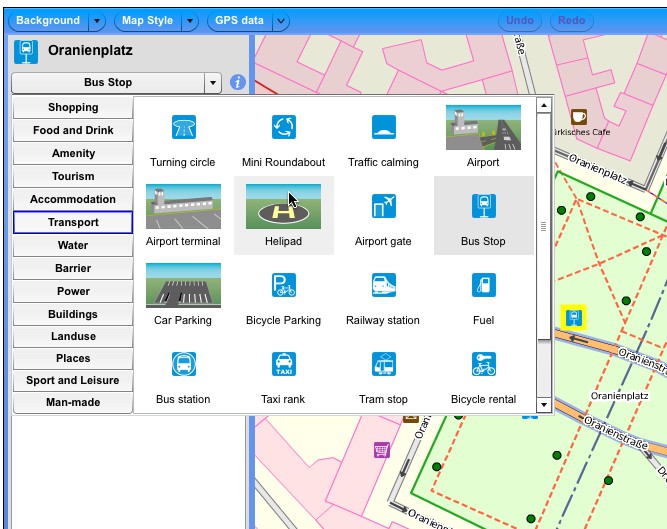The width and height of the screenshot is (667, 529).
Task: Choose the Mini Roundabout icon
Action: pos(283,127)
